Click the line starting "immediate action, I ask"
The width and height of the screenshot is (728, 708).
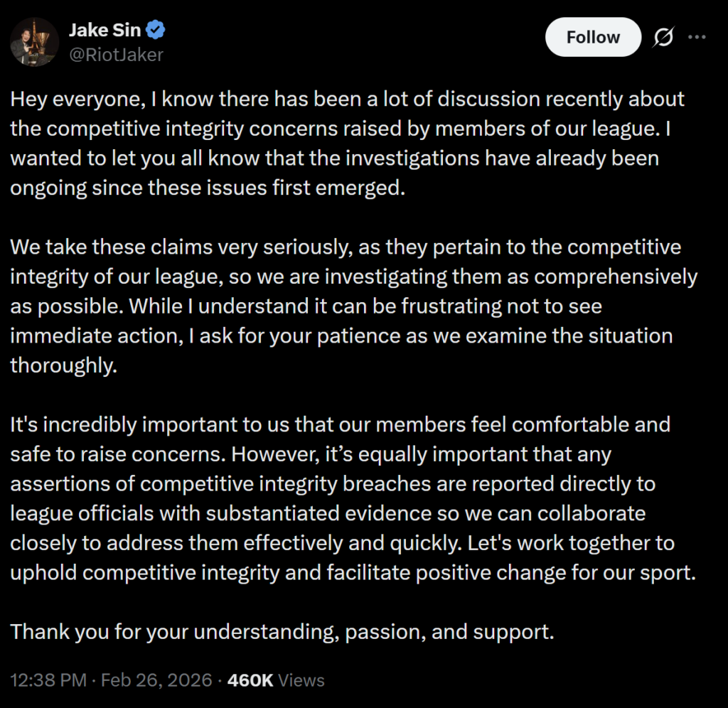tap(341, 336)
